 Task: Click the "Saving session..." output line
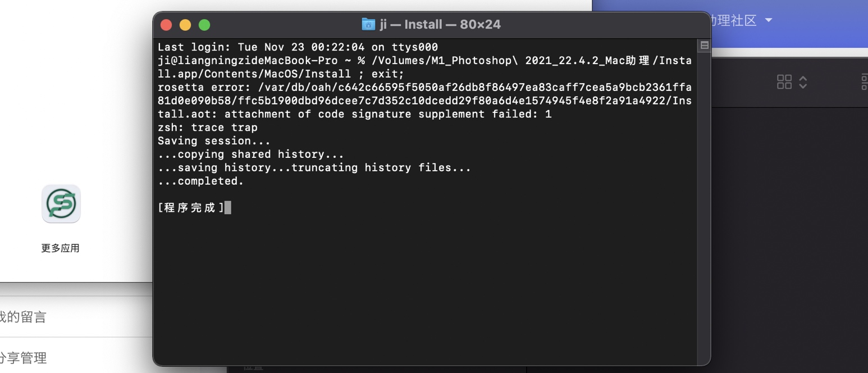(x=214, y=141)
